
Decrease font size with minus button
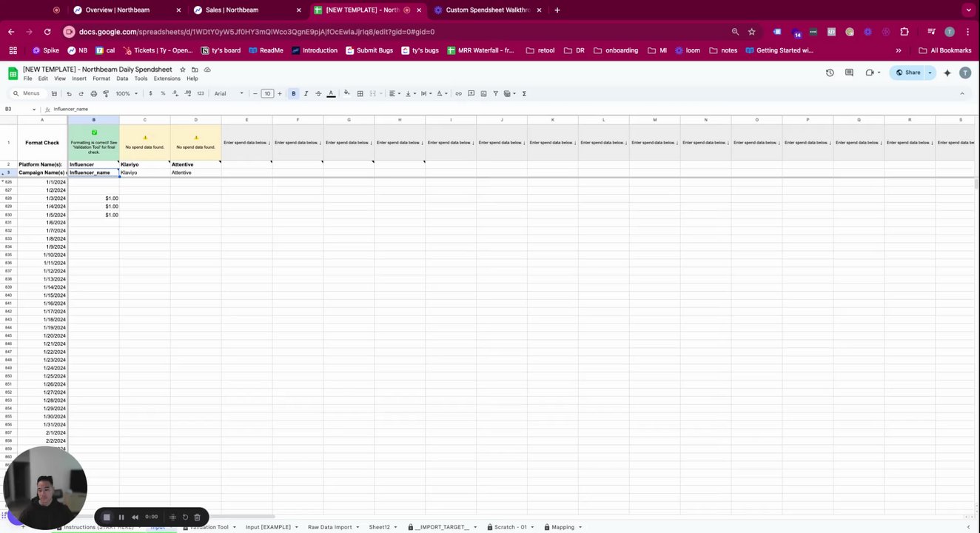click(255, 94)
